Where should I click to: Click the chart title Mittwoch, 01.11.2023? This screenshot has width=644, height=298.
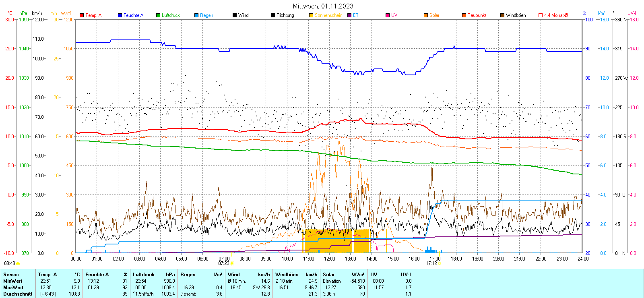click(x=323, y=6)
